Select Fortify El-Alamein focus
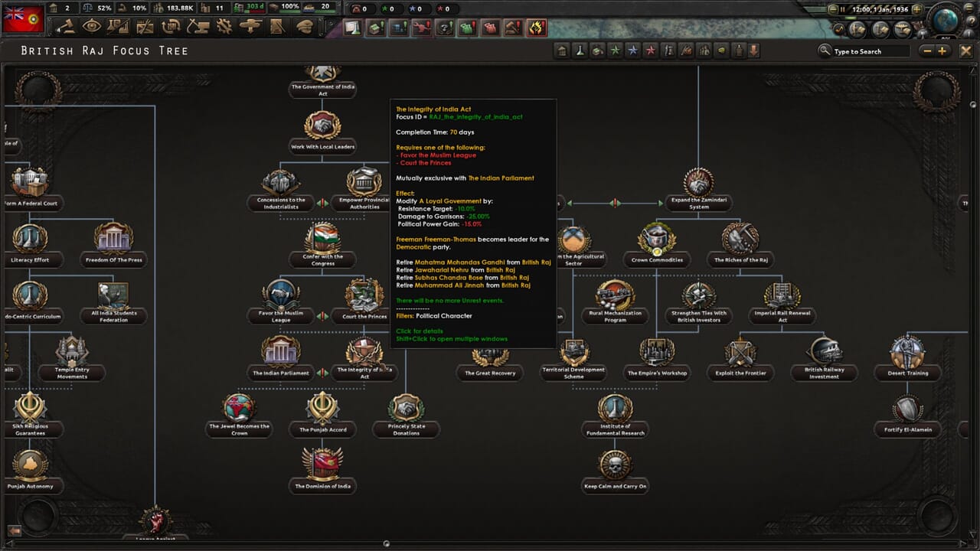This screenshot has height=551, width=980. 907,415
